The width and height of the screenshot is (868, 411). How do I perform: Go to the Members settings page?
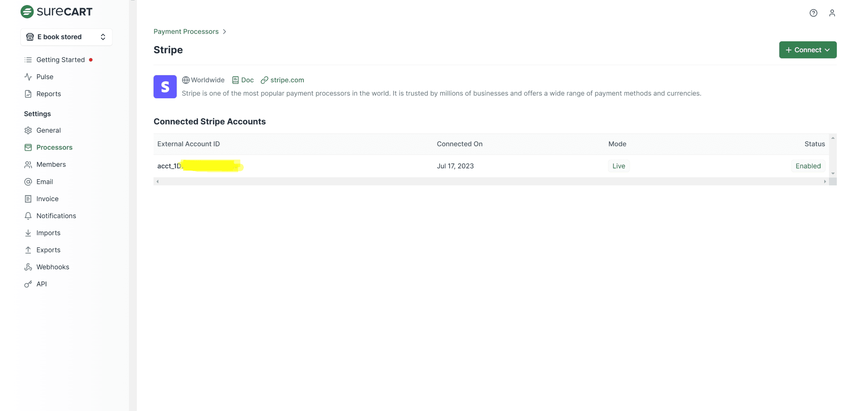(51, 165)
